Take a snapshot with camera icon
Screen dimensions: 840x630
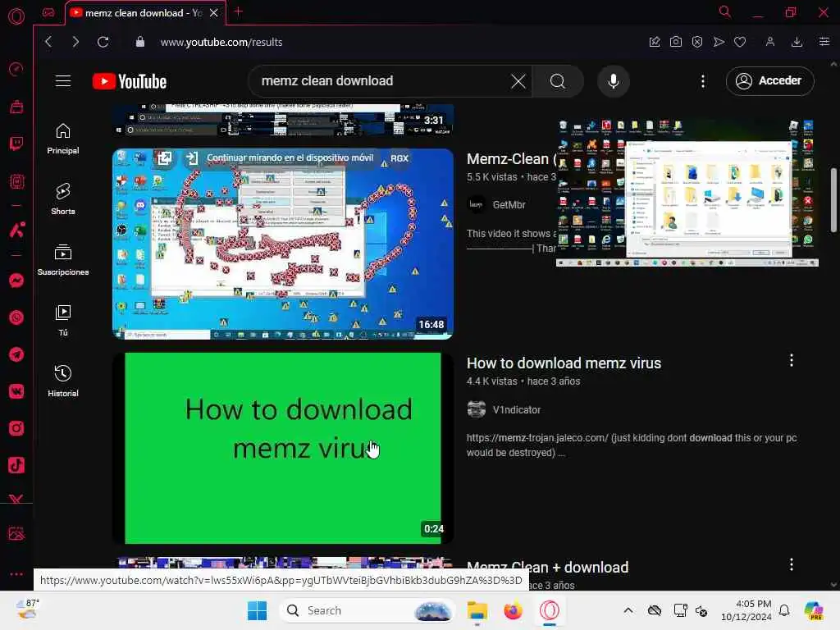coord(676,42)
